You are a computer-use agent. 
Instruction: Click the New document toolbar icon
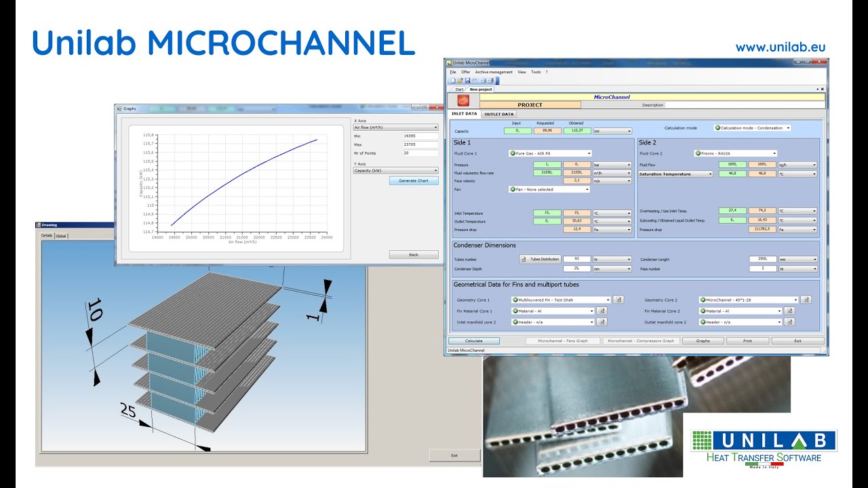(452, 81)
